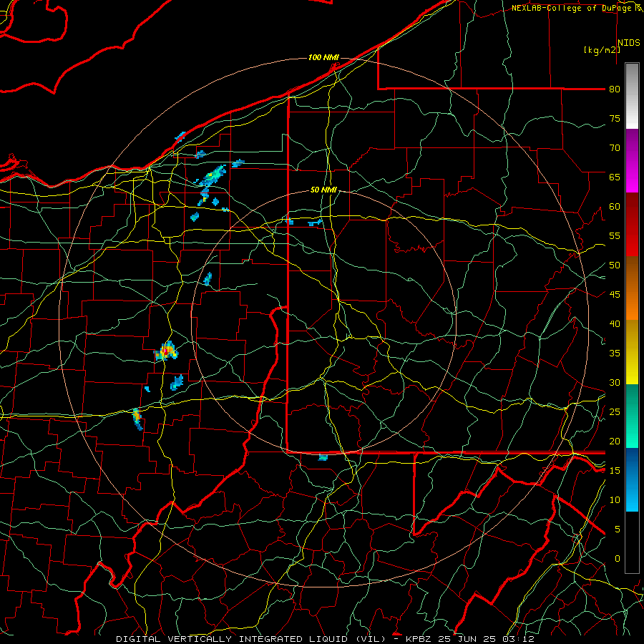Select the dark red segment near 60

point(632,209)
